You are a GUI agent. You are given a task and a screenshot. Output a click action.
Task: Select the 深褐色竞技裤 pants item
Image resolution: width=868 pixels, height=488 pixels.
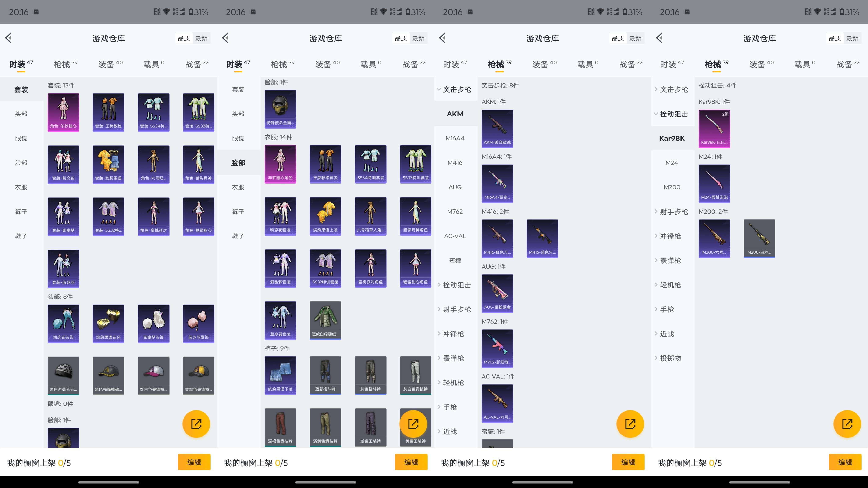[x=280, y=428]
